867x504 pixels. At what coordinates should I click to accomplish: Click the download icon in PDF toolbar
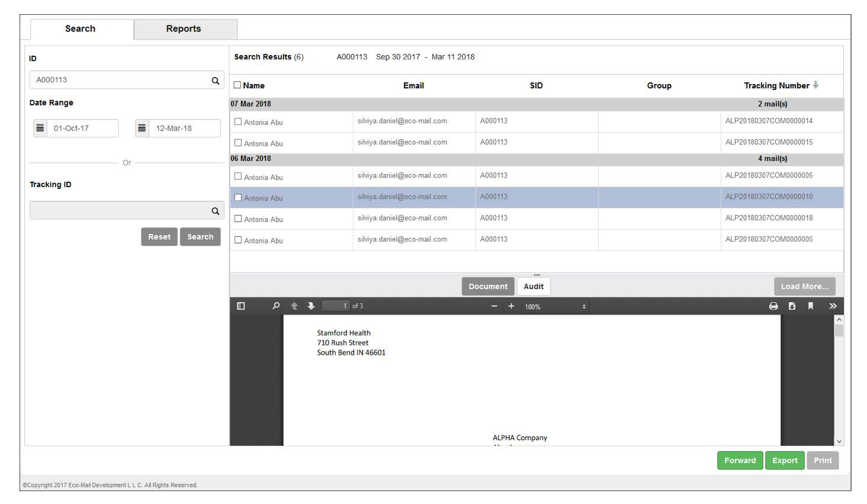[792, 306]
